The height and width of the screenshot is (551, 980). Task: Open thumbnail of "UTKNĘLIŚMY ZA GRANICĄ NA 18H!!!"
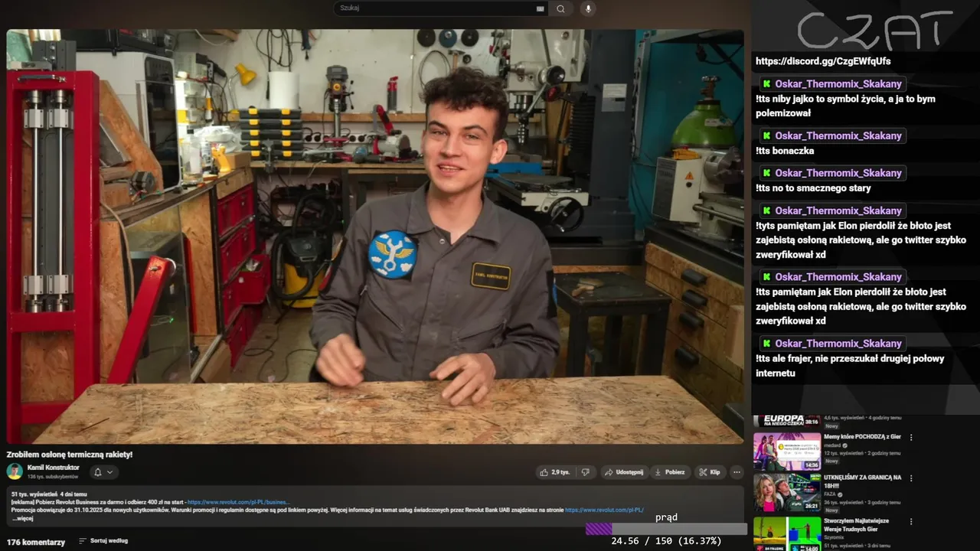click(x=787, y=493)
